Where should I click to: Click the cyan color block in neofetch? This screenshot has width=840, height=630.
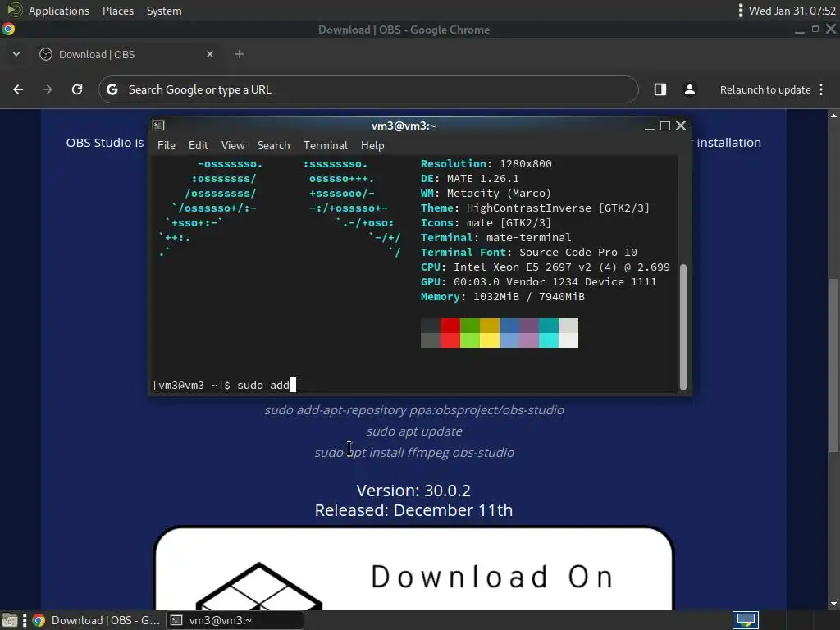click(549, 333)
